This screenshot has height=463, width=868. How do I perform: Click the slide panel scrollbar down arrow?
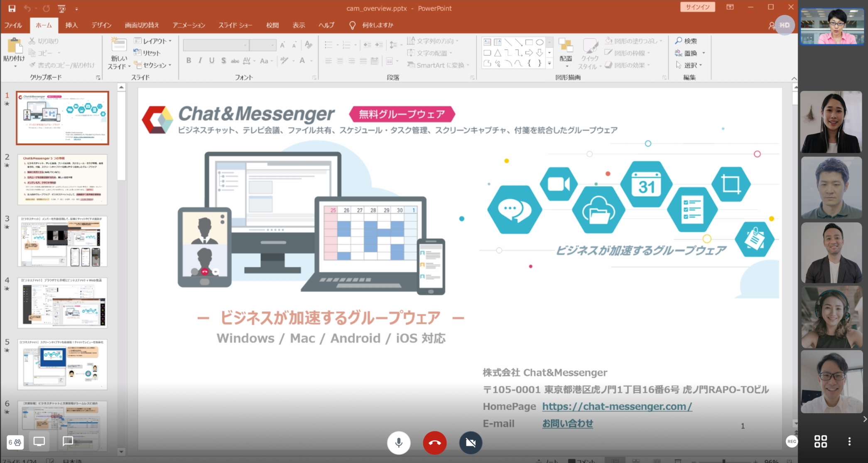tap(121, 452)
